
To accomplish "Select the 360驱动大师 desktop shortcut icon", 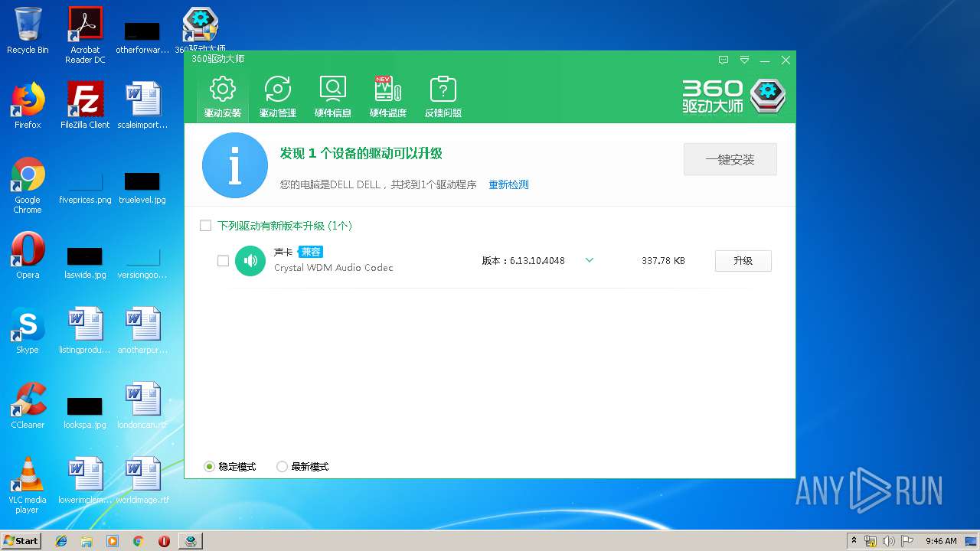I will tap(200, 31).
